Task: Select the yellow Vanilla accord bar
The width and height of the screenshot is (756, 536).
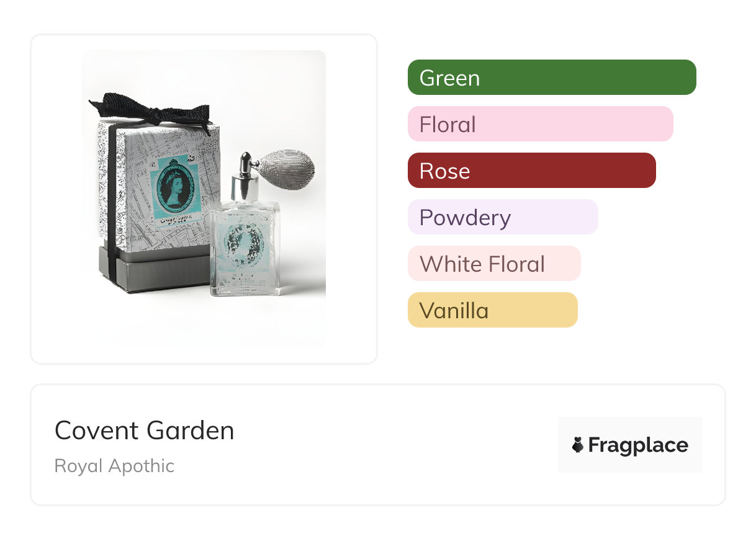Action: click(x=492, y=310)
